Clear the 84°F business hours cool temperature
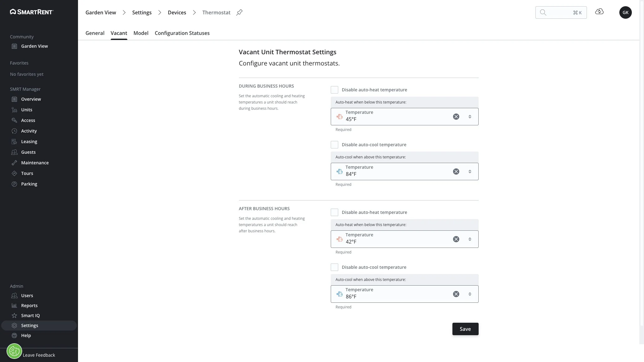 [456, 171]
